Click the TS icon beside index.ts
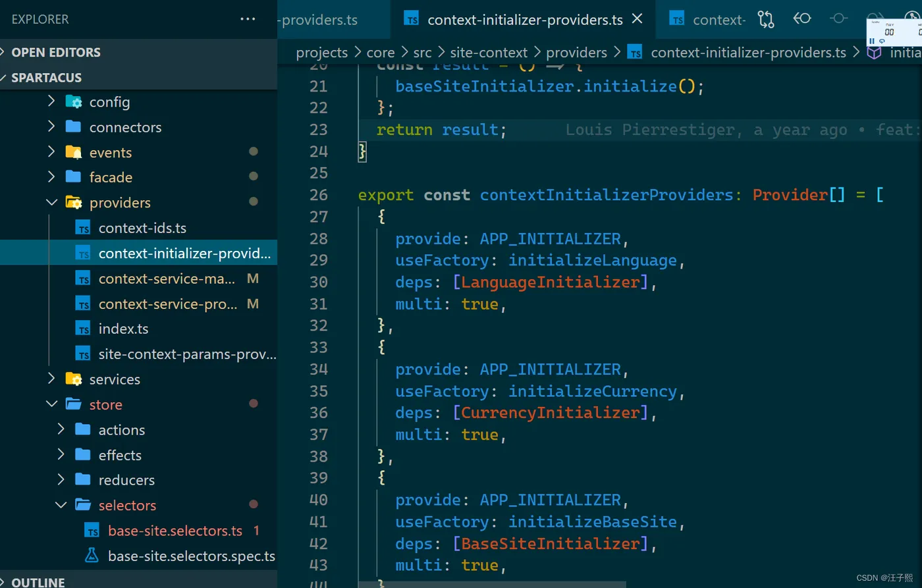 pyautogui.click(x=83, y=329)
